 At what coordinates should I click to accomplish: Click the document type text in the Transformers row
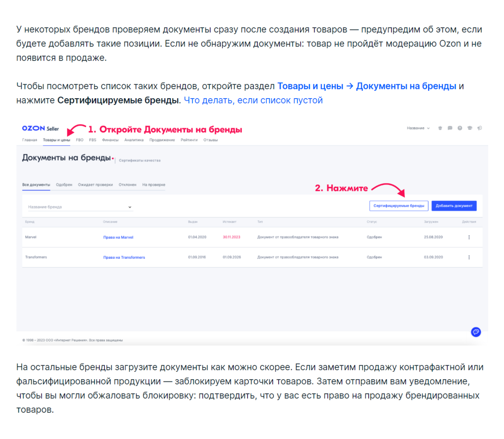298,257
